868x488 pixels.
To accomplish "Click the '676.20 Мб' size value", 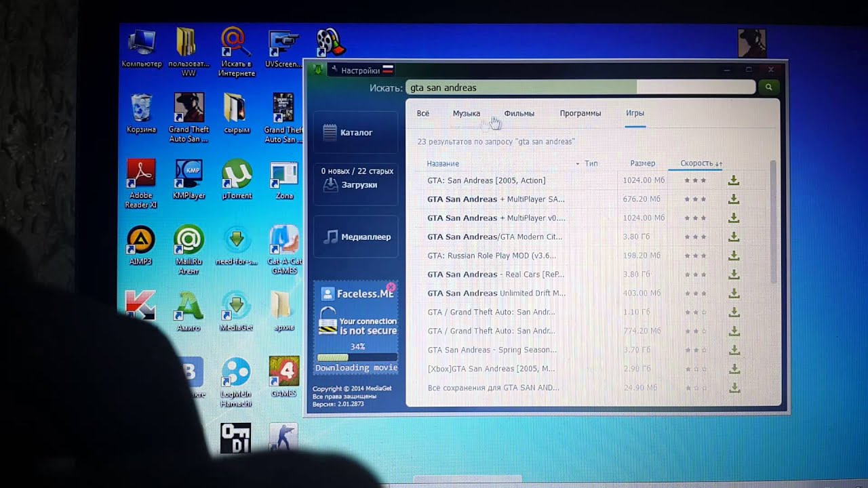I will coord(642,199).
